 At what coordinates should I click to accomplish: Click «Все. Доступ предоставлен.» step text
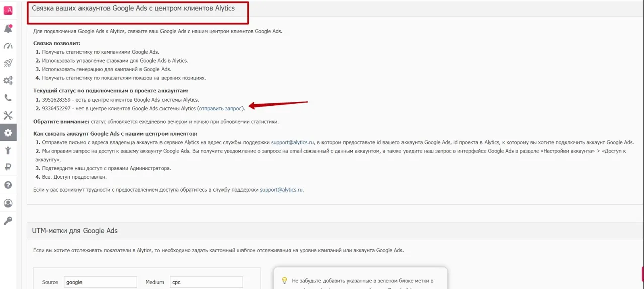pos(74,177)
